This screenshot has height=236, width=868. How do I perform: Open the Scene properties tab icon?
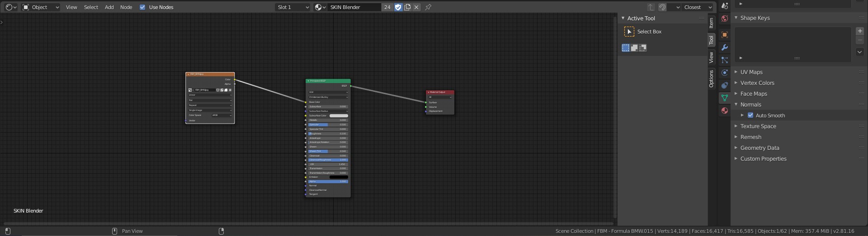click(x=724, y=6)
